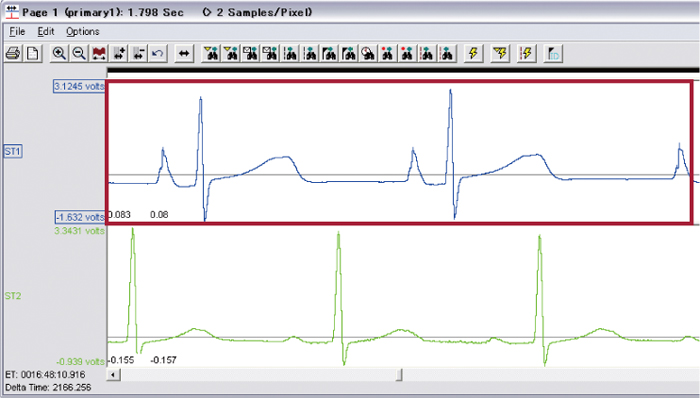Select the ST2 channel label
Screen dimensions: 700x398
coord(13,296)
